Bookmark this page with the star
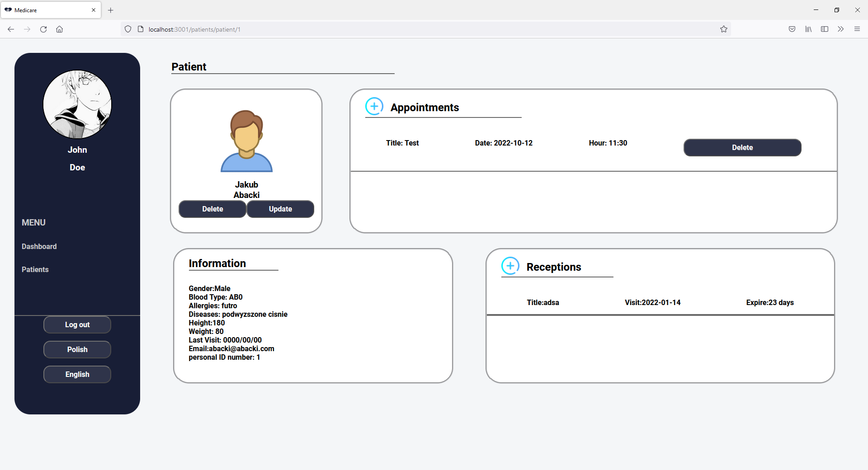The image size is (868, 470). pyautogui.click(x=724, y=29)
